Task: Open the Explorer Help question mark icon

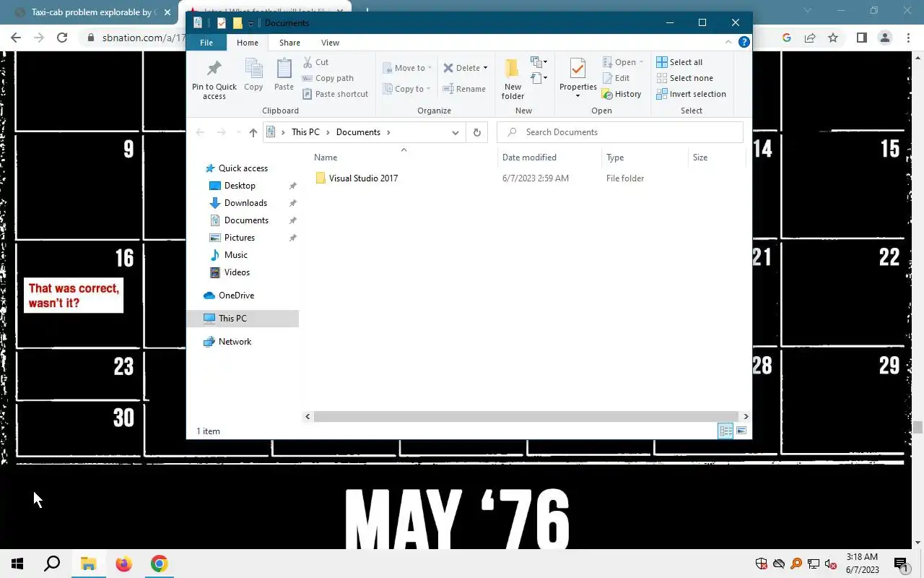Action: point(744,43)
